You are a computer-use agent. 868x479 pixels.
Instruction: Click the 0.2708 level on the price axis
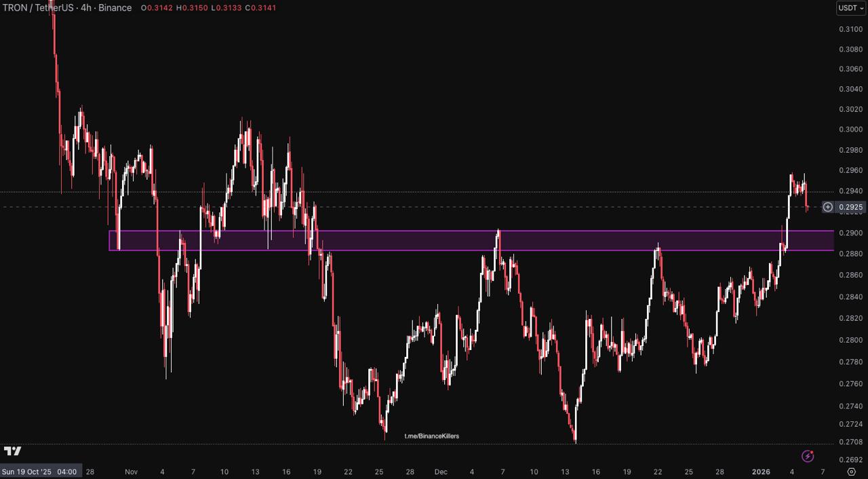coord(850,442)
